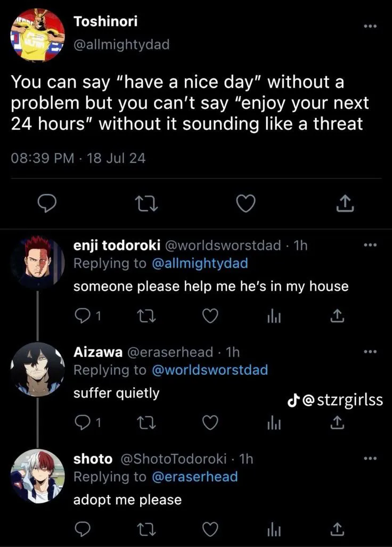The height and width of the screenshot is (547, 392).
Task: View analytics for enji todoroki's reply
Action: tap(273, 316)
